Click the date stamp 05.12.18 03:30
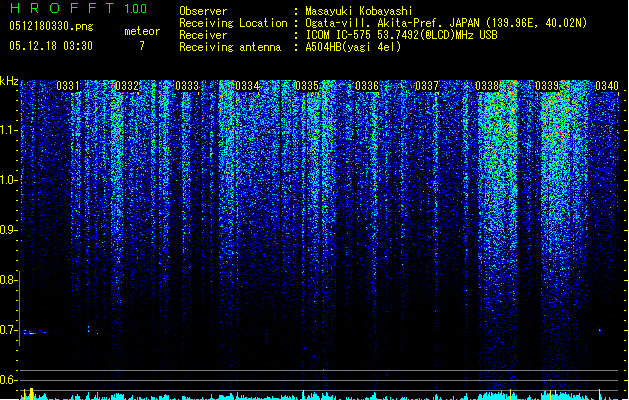629x400 pixels. 51,46
